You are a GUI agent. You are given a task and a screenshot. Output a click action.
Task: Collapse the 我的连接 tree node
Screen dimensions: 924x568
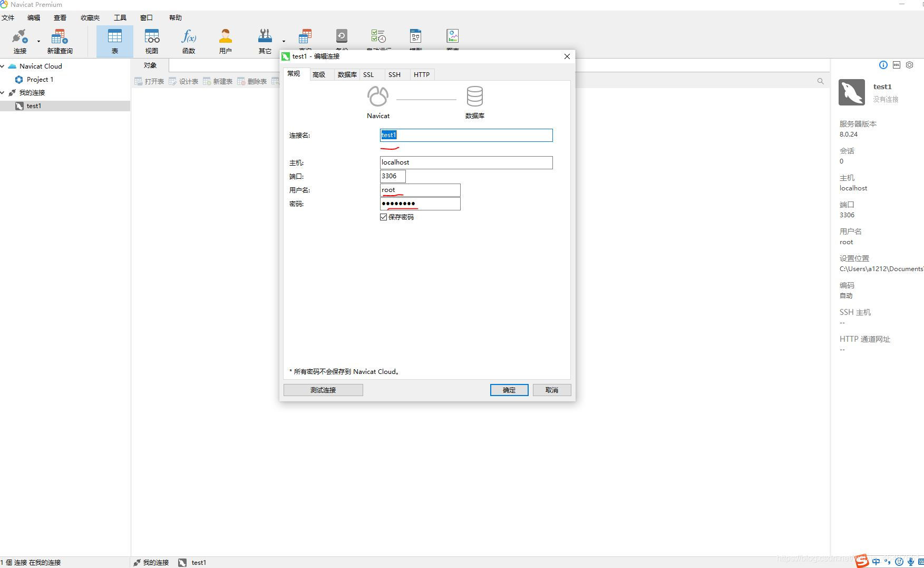(x=3, y=92)
